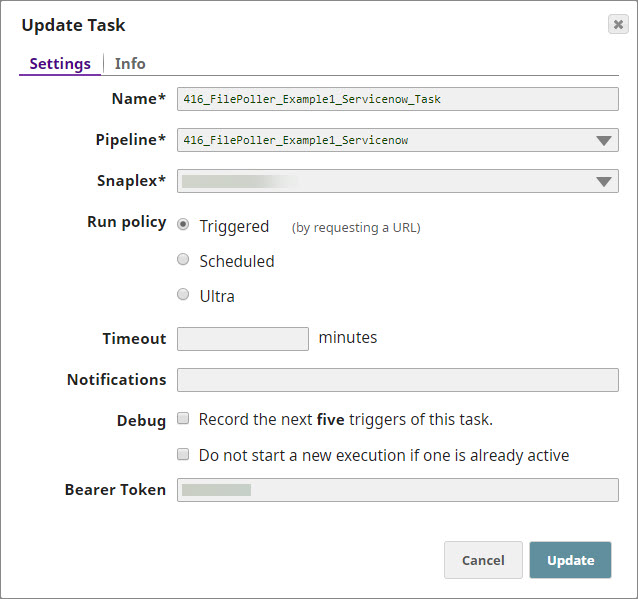Viewport: 638px width, 599px height.
Task: Open the Snaplex dropdown arrow
Action: point(604,181)
